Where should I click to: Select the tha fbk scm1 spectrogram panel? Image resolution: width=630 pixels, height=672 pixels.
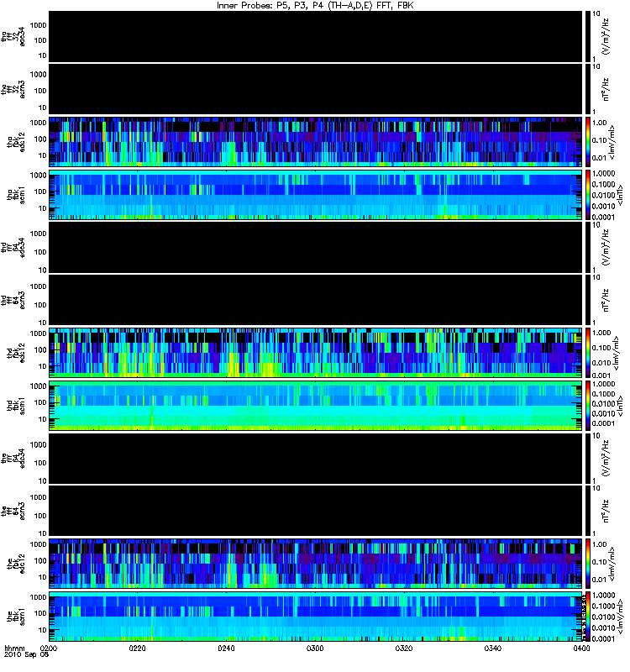click(315, 196)
